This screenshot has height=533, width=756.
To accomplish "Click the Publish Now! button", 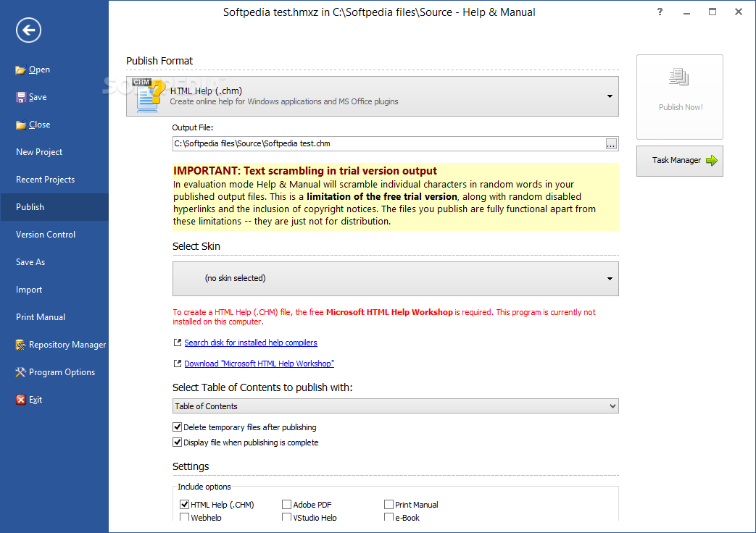I will tap(680, 97).
